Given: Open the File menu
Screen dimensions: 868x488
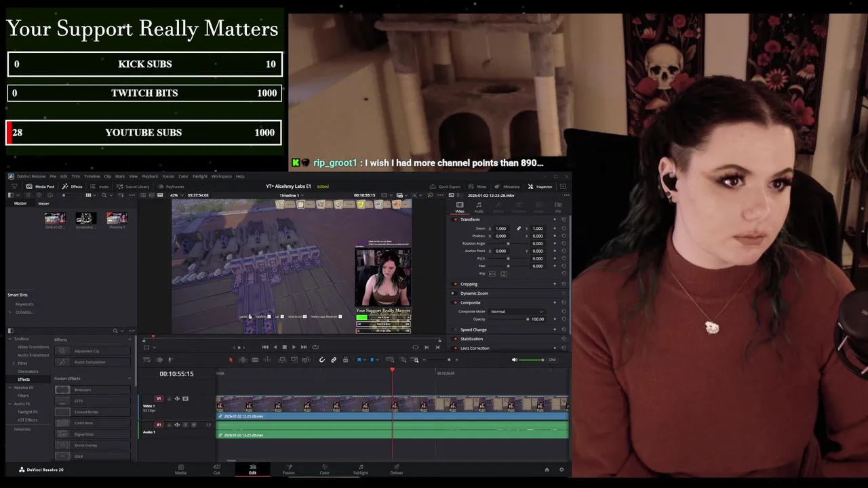Looking at the screenshot, I should (x=53, y=176).
